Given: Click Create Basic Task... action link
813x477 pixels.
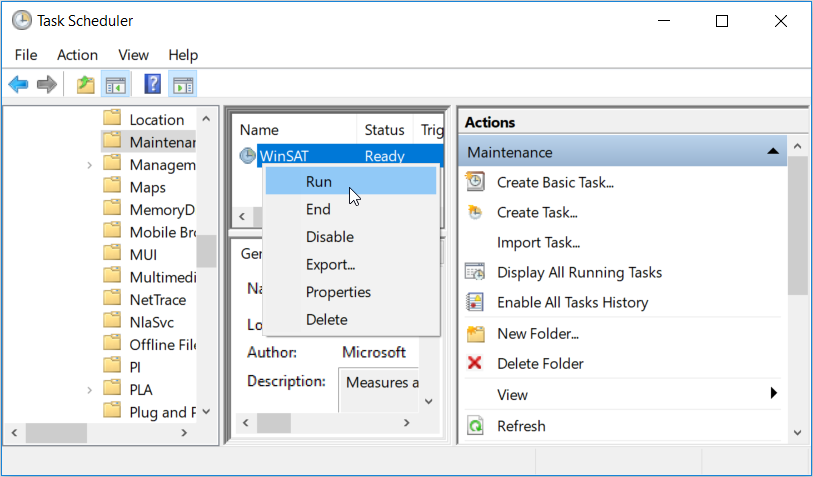Looking at the screenshot, I should 555,183.
